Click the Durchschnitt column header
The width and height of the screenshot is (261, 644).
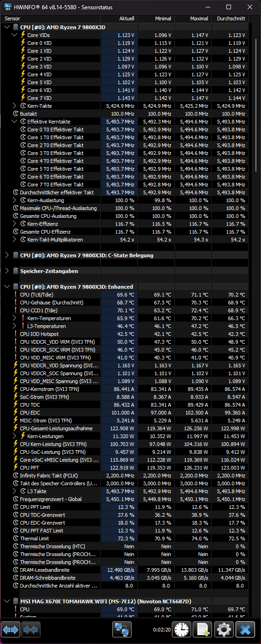(x=230, y=19)
